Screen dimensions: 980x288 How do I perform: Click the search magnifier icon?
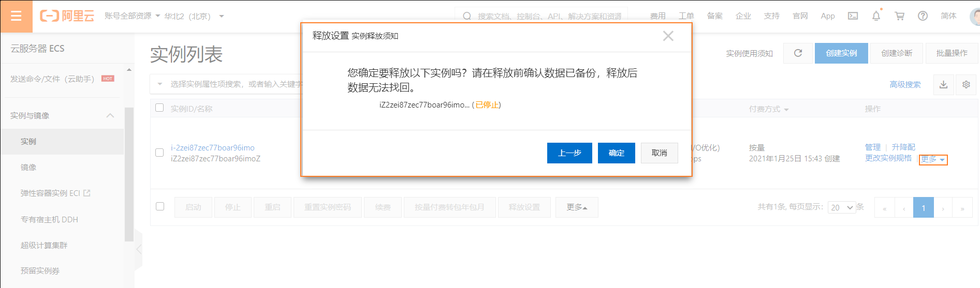tap(467, 16)
